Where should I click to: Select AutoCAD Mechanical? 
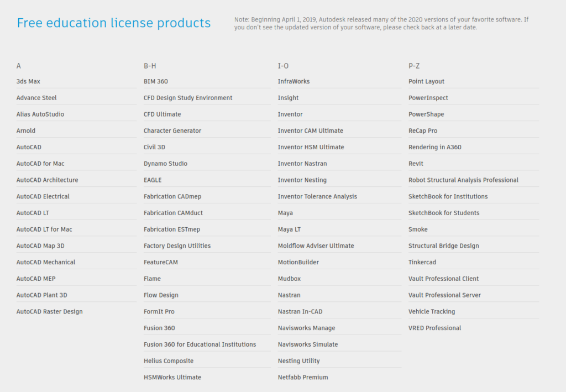[46, 262]
